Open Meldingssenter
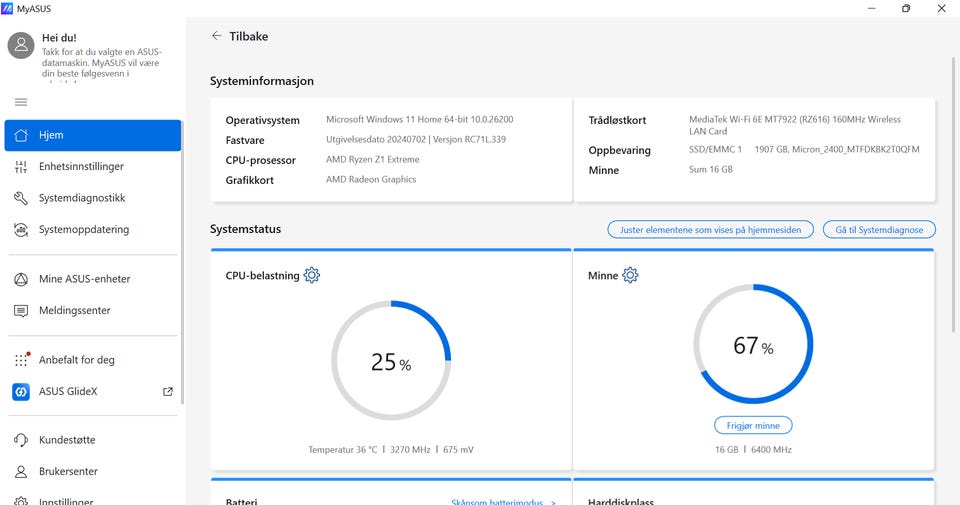This screenshot has height=505, width=960. [x=92, y=310]
